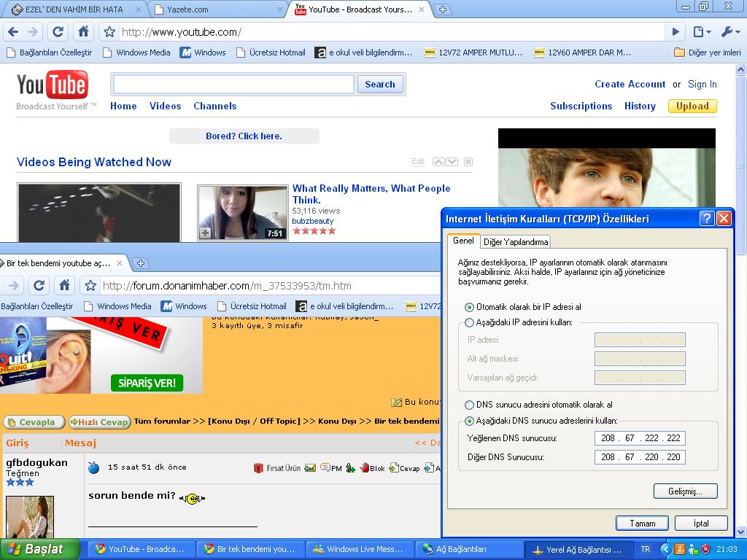Open the wrench settings menu in Chrome
The height and width of the screenshot is (560, 747).
tap(729, 32)
